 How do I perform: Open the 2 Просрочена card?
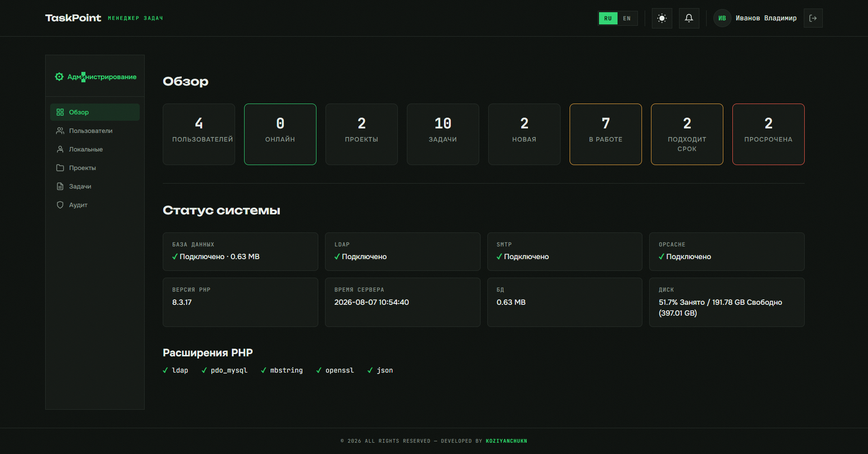[x=769, y=134]
